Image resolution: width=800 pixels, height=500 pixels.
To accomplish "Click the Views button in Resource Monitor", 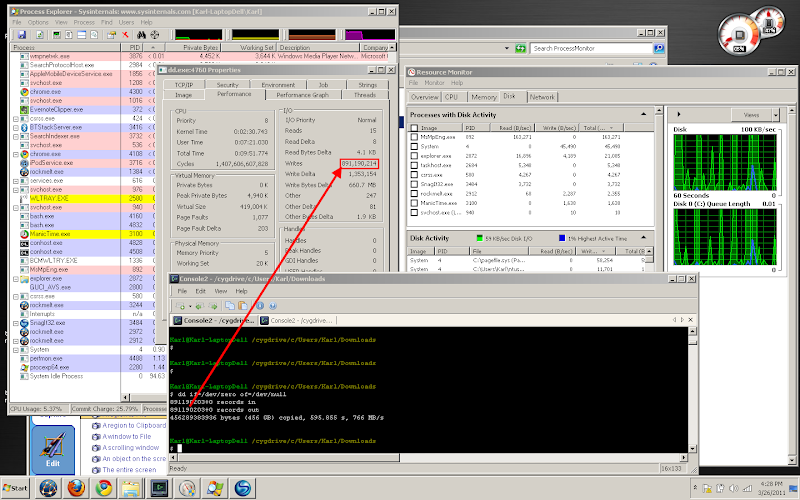I will 751,115.
